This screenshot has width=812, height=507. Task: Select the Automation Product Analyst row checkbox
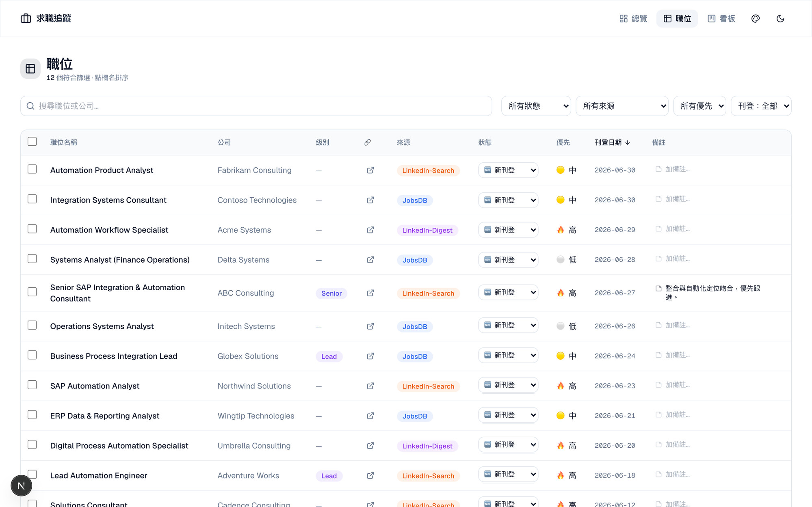pos(32,169)
